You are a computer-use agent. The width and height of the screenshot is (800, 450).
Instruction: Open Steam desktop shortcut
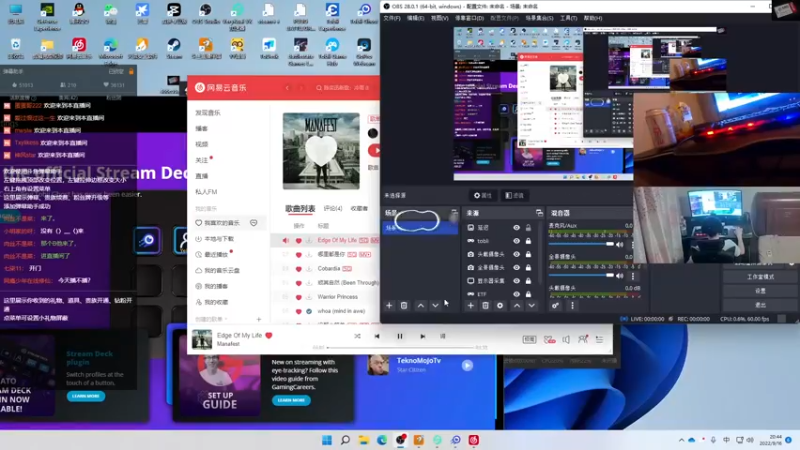coord(174,48)
